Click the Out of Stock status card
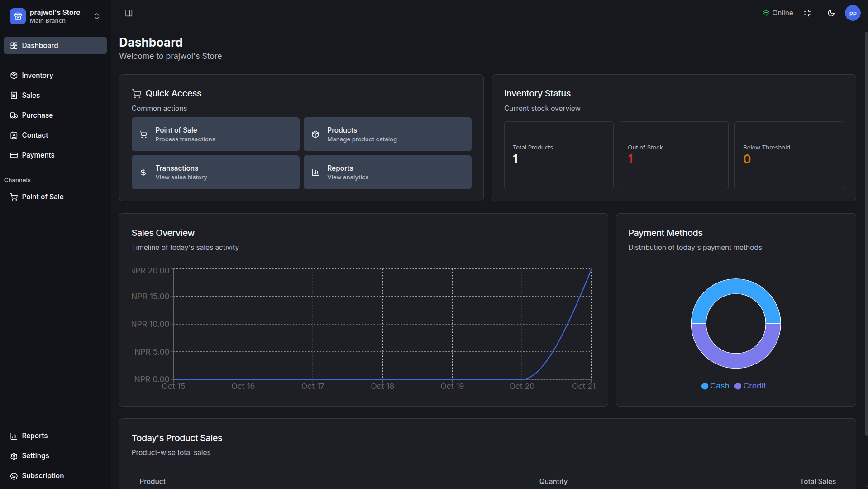This screenshot has width=868, height=489. coord(673,155)
